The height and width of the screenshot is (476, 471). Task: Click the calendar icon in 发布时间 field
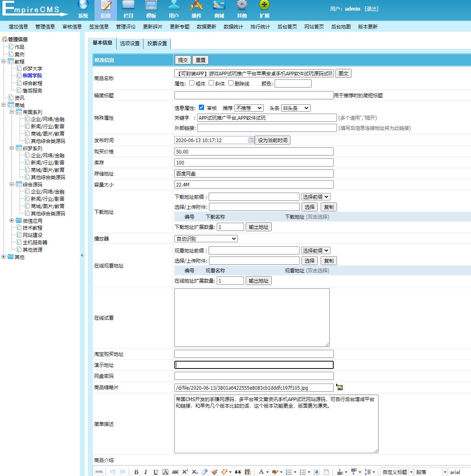pos(251,140)
